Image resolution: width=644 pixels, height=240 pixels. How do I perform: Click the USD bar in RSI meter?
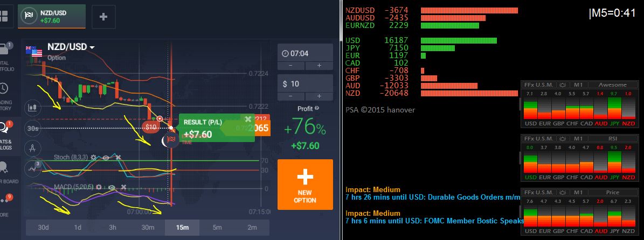pos(530,162)
